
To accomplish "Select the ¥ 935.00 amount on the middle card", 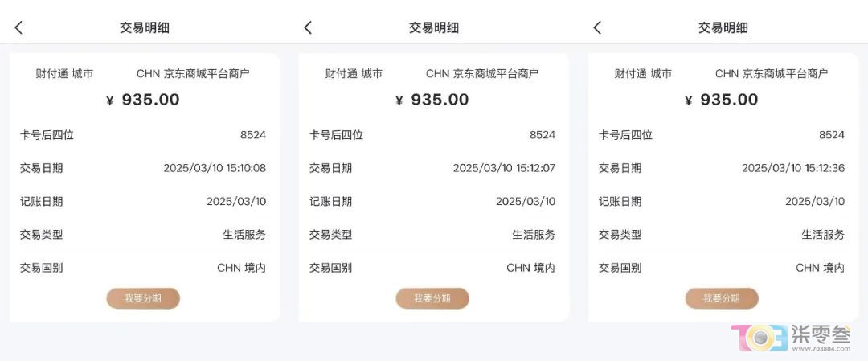I will click(x=432, y=100).
